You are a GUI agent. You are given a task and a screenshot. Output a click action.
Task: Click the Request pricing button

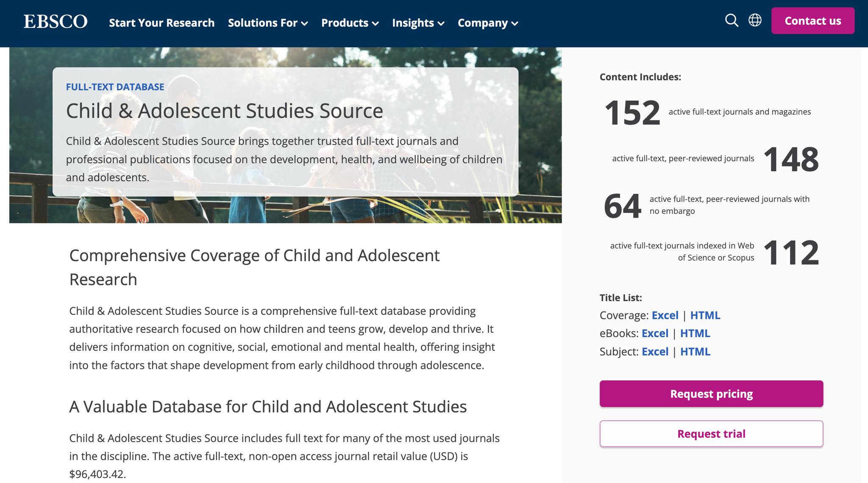coord(711,394)
